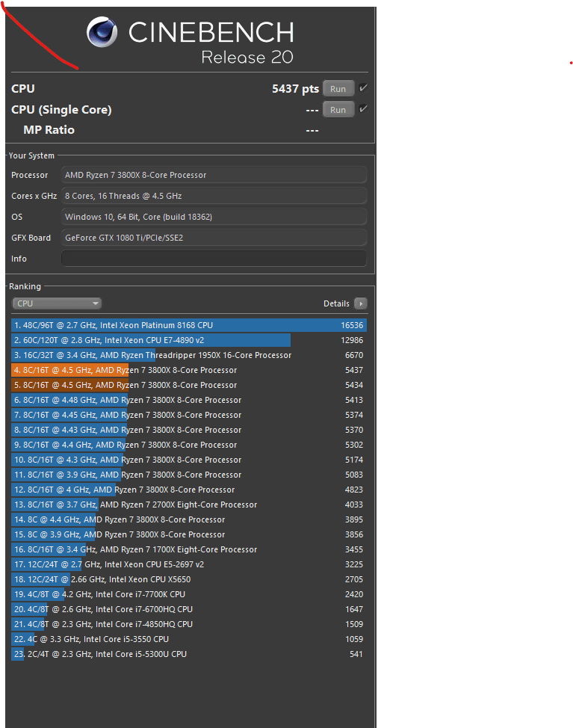
Task: Select ranking row 13 Ryzen 7 2700X
Action: (x=189, y=505)
